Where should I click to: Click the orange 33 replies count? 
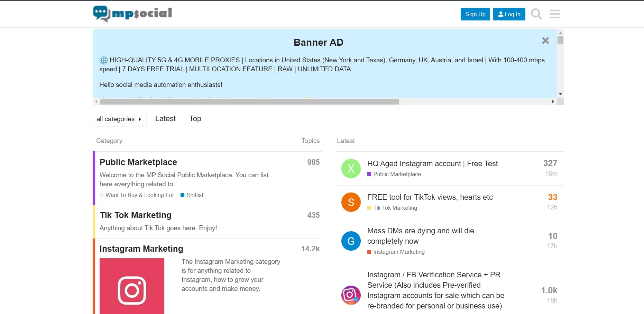coord(553,197)
